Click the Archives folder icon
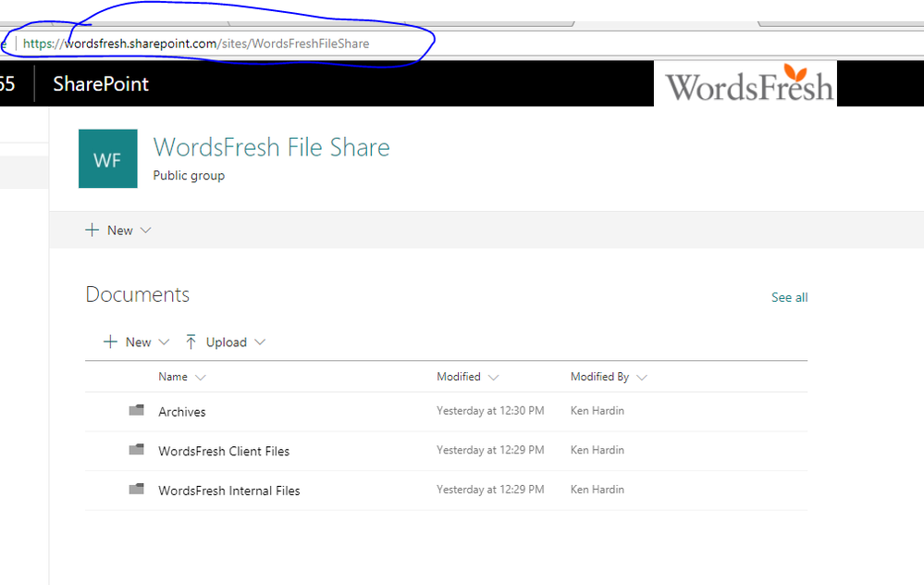 137,410
